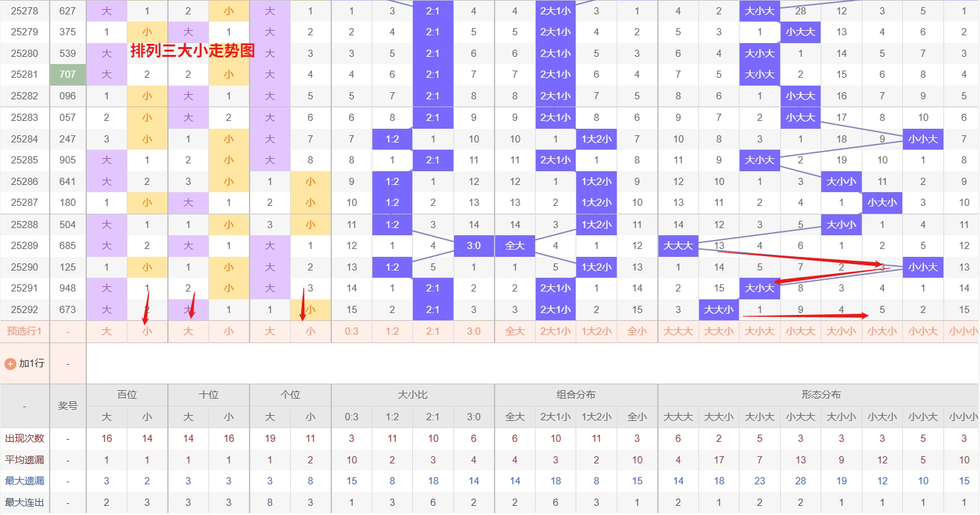Click the 大小比 column group header
The width and height of the screenshot is (980, 515).
412,395
